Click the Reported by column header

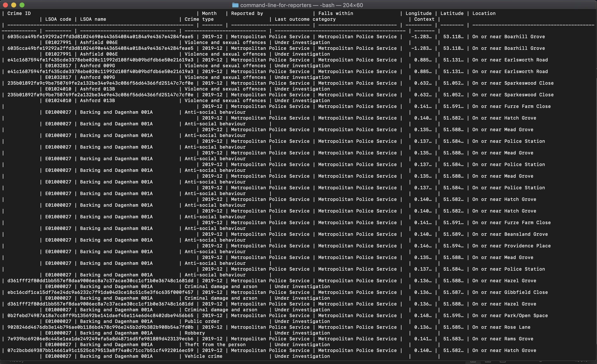click(x=247, y=13)
